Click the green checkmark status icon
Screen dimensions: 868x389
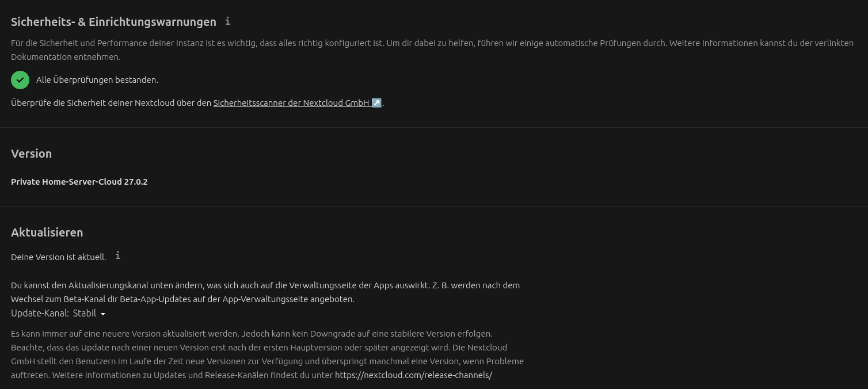20,80
